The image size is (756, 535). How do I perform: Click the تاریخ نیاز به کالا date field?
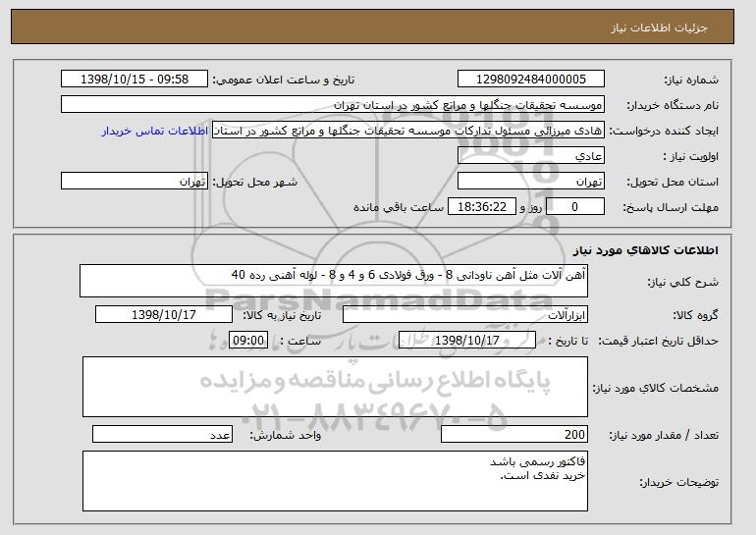[x=164, y=315]
